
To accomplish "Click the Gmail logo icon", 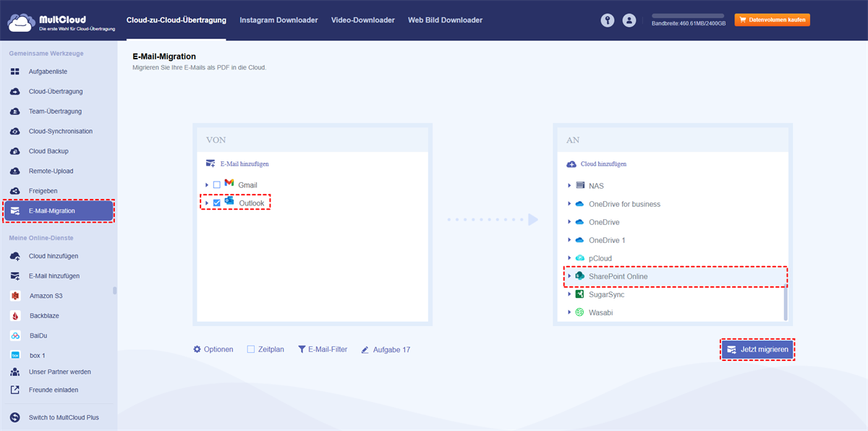I will 229,183.
